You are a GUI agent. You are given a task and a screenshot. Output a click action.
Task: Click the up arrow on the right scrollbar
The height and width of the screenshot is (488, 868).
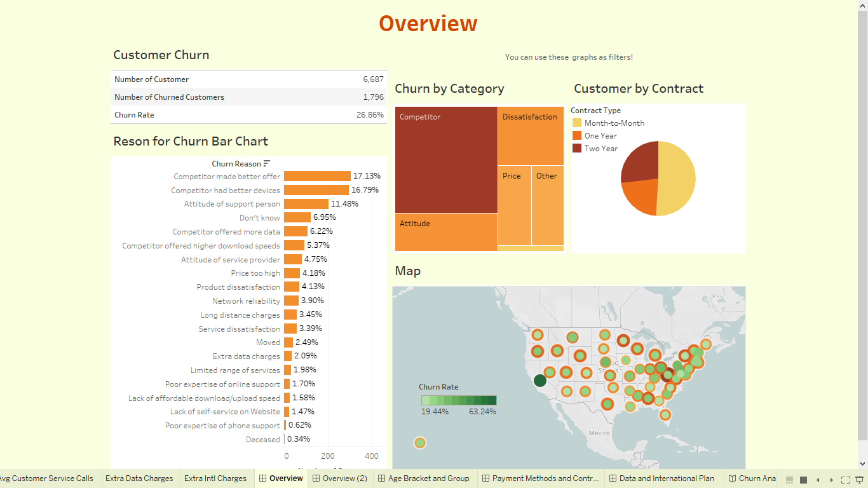pos(864,5)
